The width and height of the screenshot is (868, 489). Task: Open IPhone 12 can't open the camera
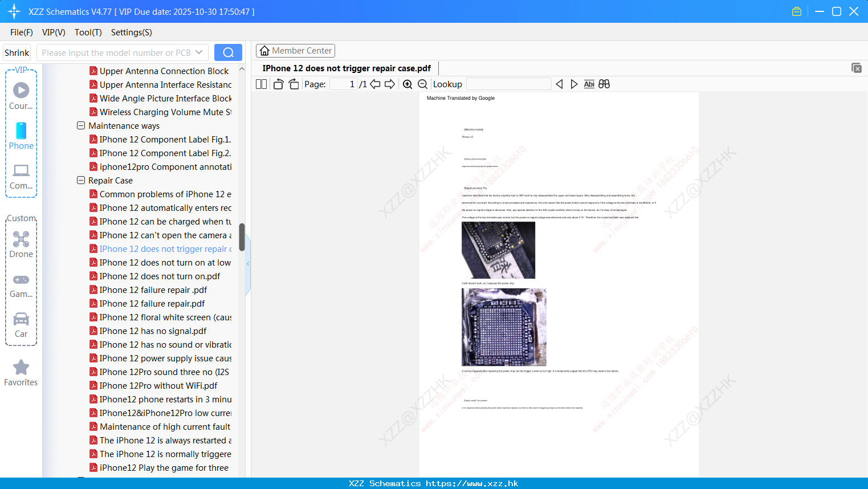pos(161,235)
